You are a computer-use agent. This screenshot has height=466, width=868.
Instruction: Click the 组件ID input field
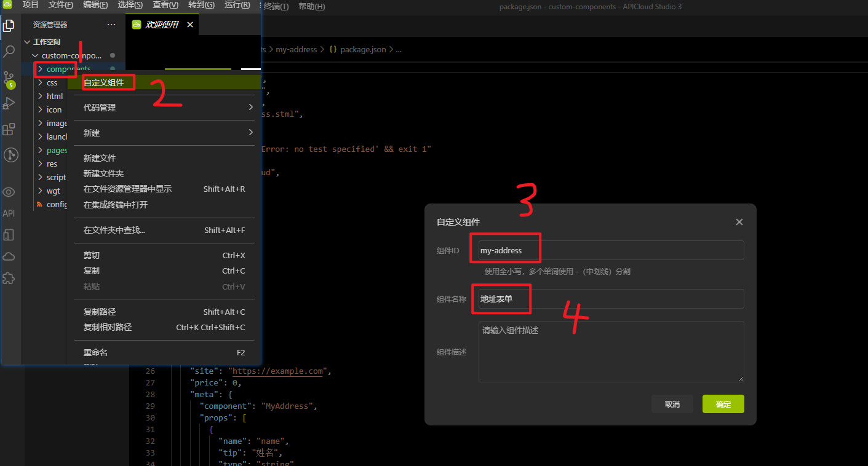pyautogui.click(x=611, y=250)
